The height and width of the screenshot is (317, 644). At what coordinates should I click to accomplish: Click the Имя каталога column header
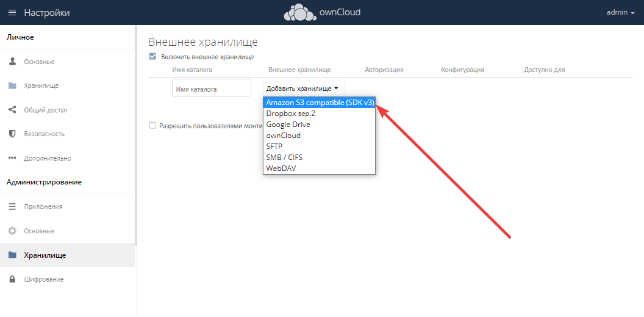point(192,70)
